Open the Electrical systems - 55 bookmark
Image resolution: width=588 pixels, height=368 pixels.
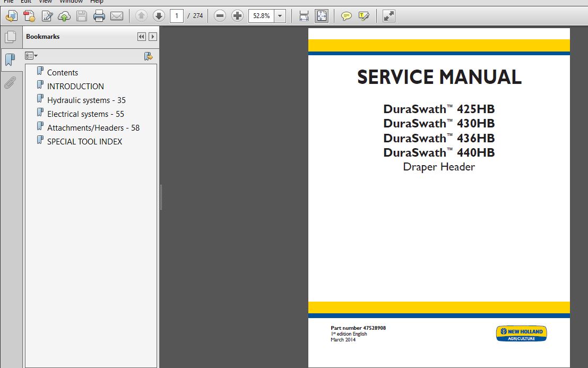click(x=85, y=114)
